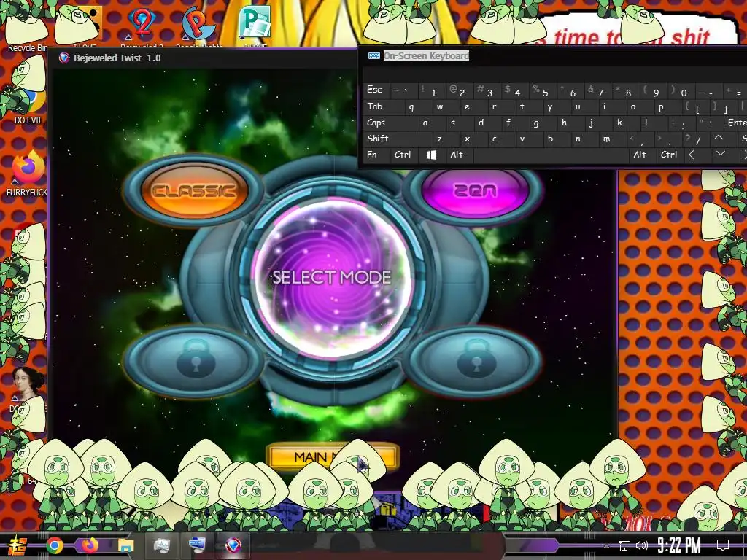The width and height of the screenshot is (747, 560).
Task: Click the down arrow key on keyboard
Action: (721, 155)
